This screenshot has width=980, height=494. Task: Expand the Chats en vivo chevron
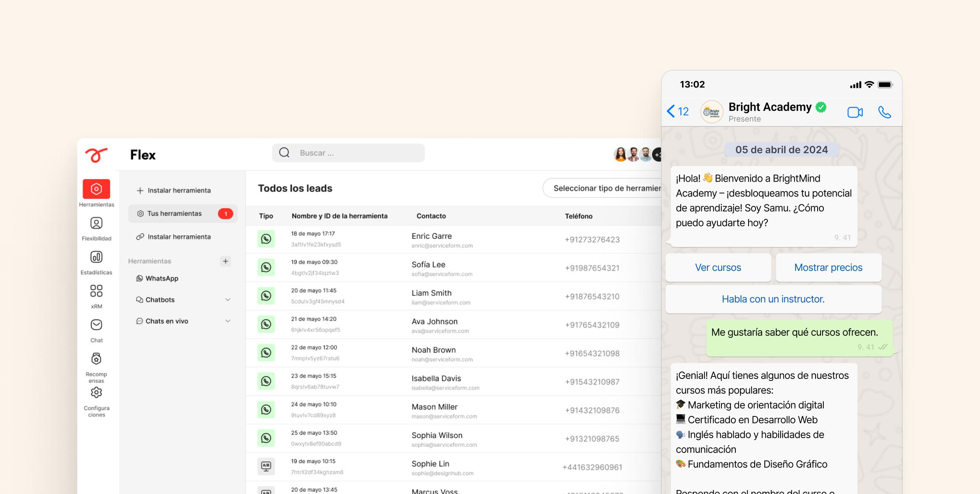[x=228, y=321]
